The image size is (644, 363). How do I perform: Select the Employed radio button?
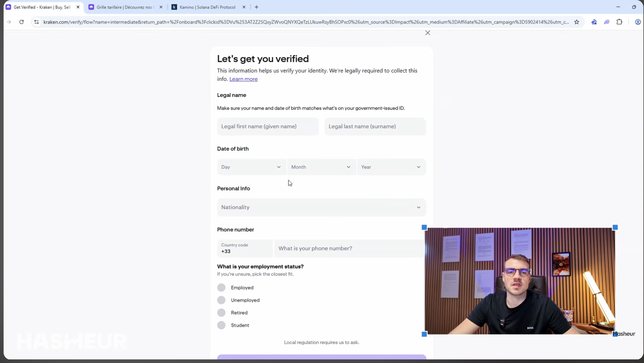pyautogui.click(x=221, y=287)
